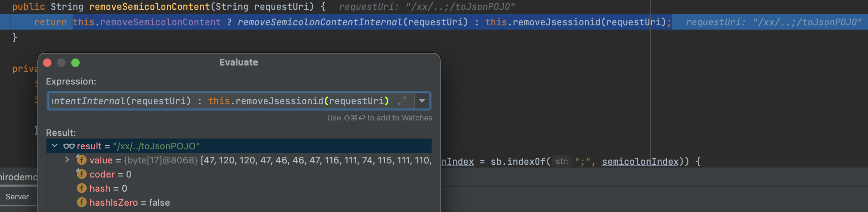Click the field icon next to value
This screenshot has width=868, height=212.
(81, 160)
